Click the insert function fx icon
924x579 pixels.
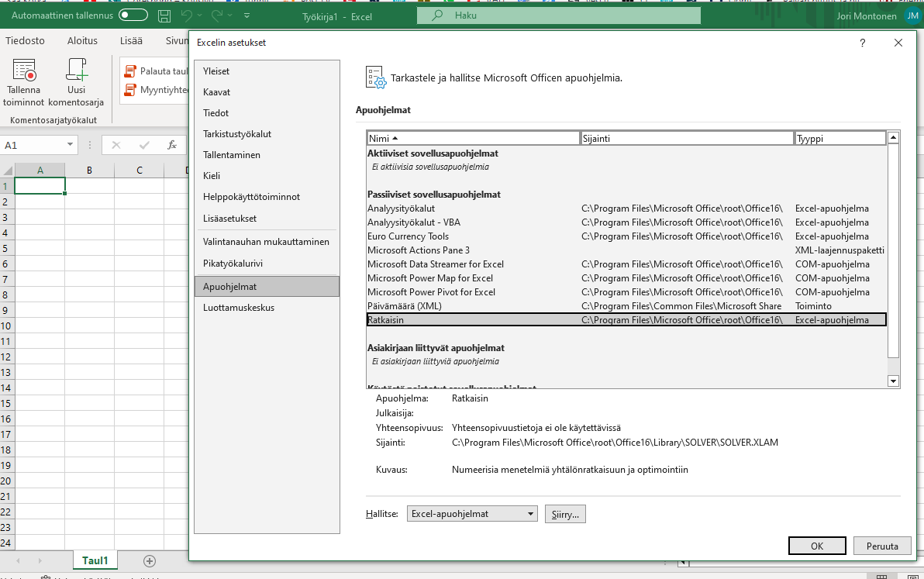[x=172, y=145]
